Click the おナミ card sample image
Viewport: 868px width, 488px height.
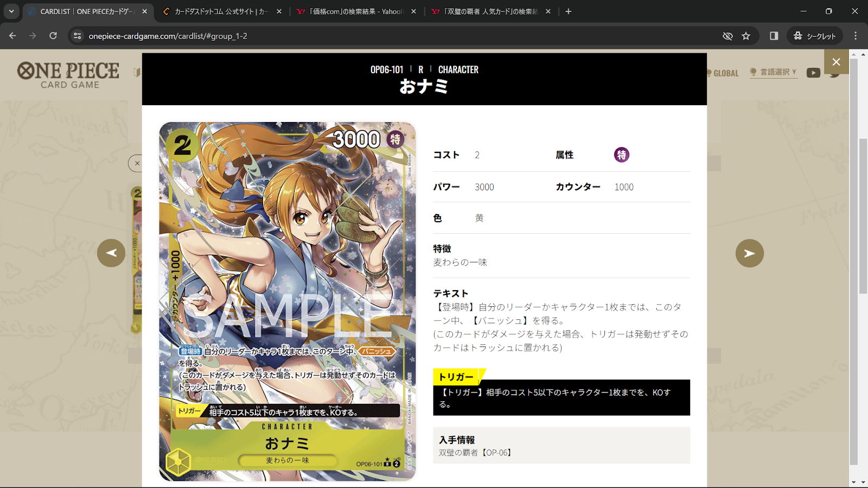(288, 301)
